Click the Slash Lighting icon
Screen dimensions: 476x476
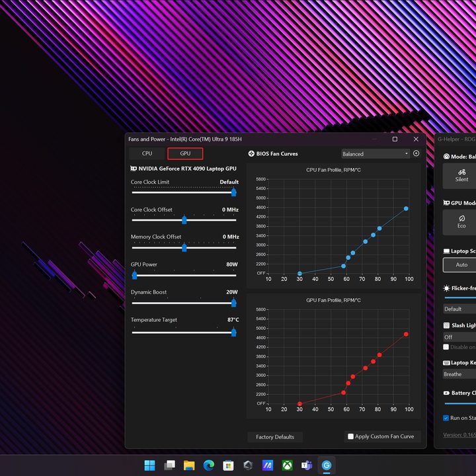point(446,325)
